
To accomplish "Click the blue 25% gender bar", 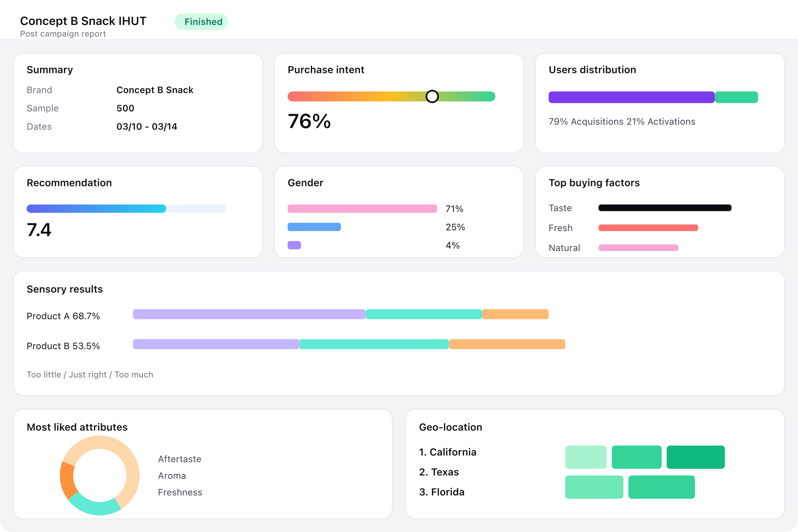I will point(314,227).
